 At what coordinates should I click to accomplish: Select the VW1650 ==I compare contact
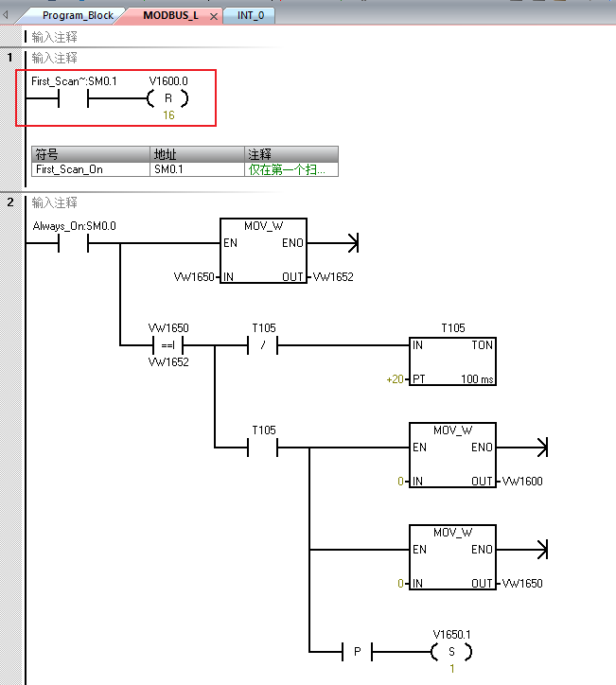click(x=168, y=345)
